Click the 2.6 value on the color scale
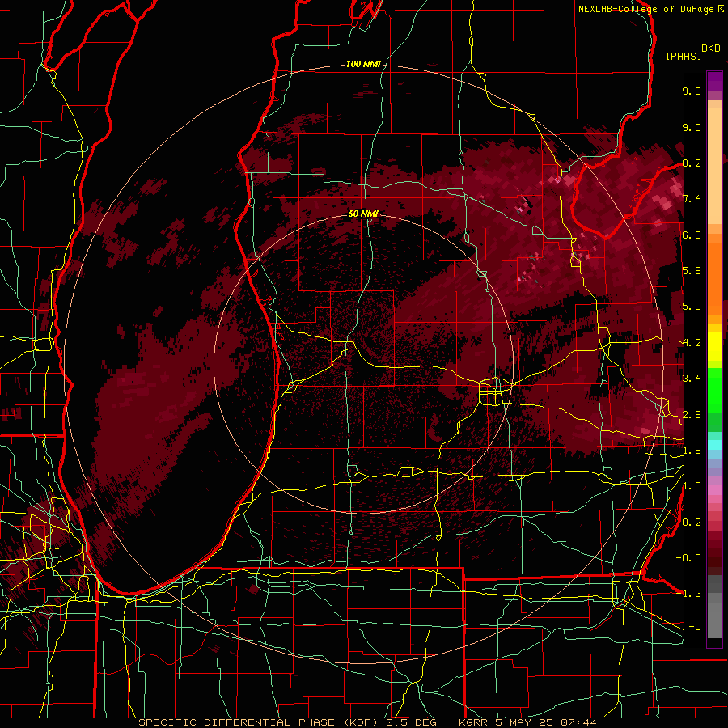Viewport: 728px width, 728px height. click(692, 415)
